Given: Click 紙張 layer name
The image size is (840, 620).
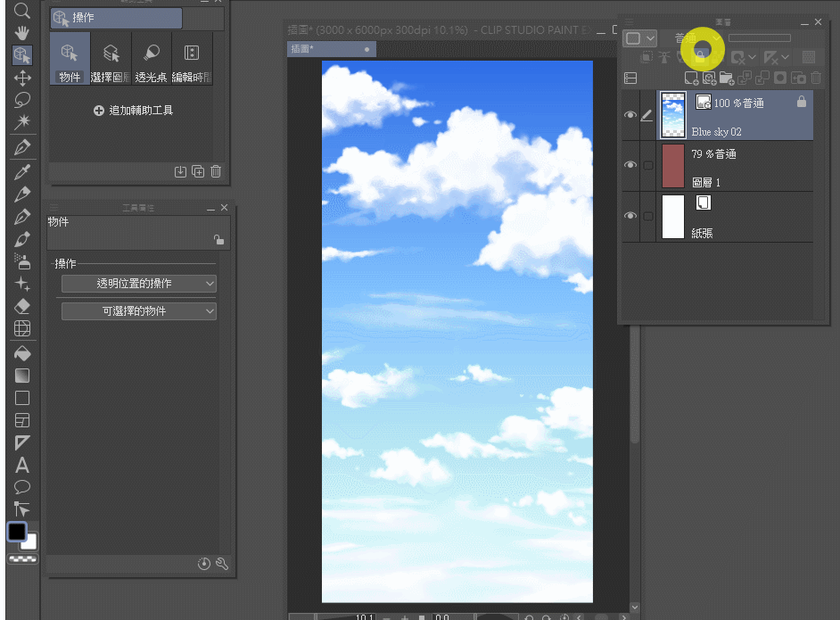Looking at the screenshot, I should (702, 233).
